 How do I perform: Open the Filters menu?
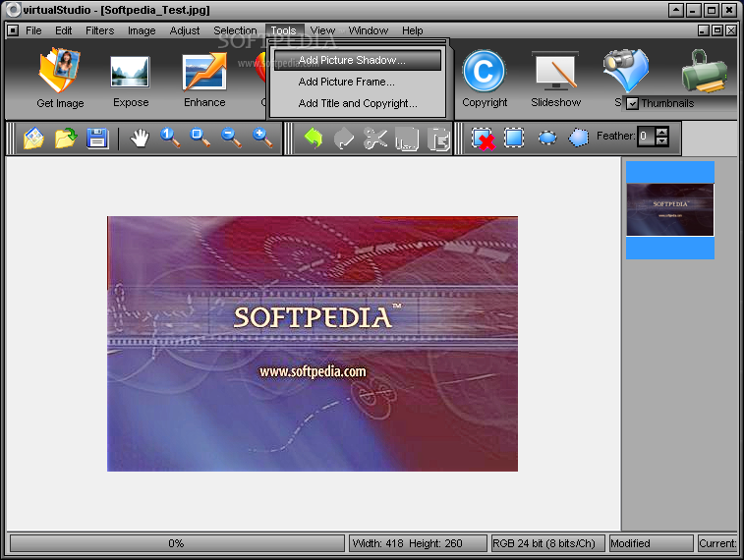tap(99, 30)
